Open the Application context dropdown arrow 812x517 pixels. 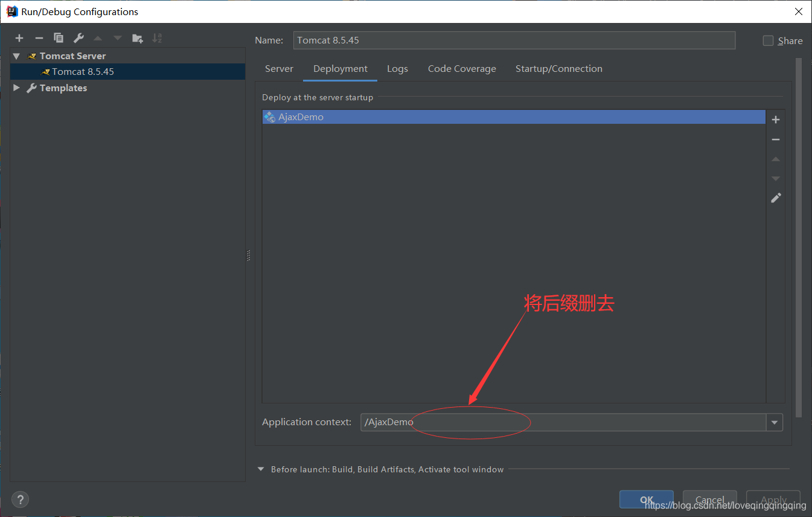tap(775, 422)
